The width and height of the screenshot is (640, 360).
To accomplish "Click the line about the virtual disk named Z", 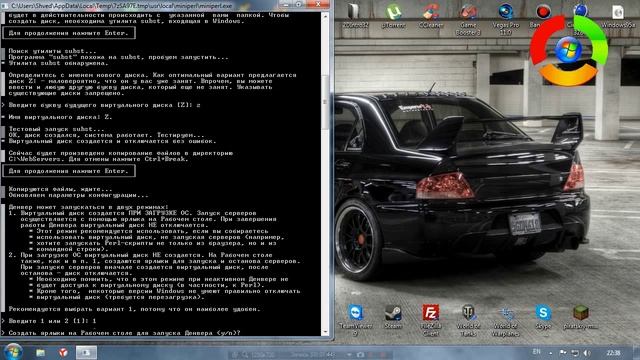I will tap(60, 117).
